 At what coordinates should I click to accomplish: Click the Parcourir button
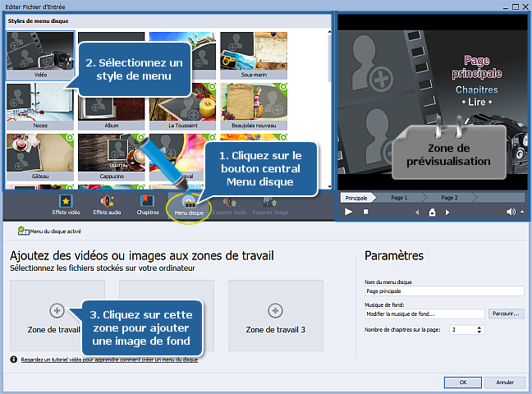[506, 314]
